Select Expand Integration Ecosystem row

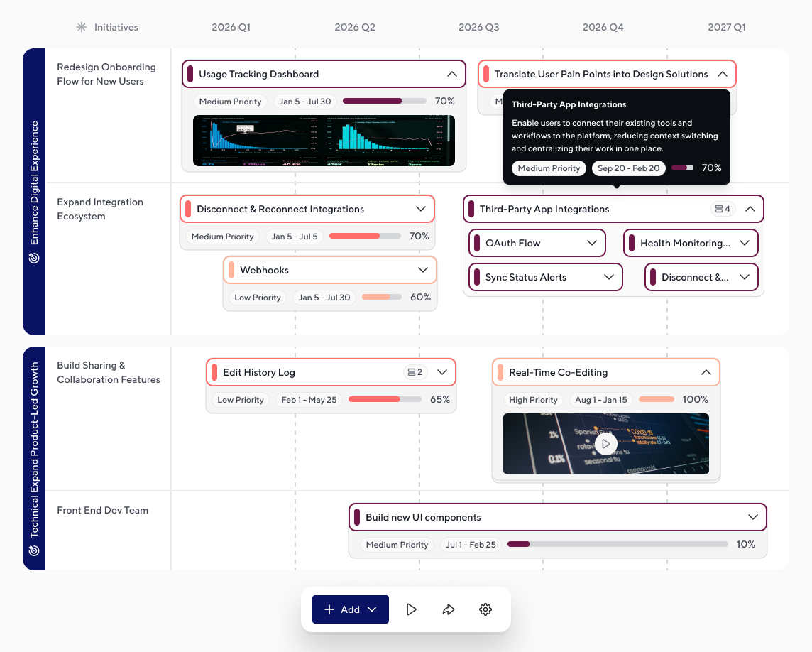coord(100,209)
